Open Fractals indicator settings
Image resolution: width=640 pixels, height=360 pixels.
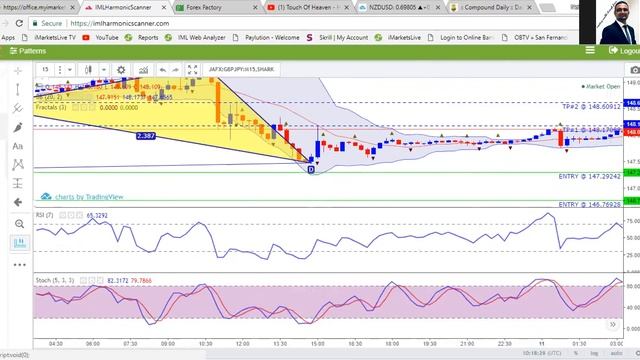coord(84,107)
